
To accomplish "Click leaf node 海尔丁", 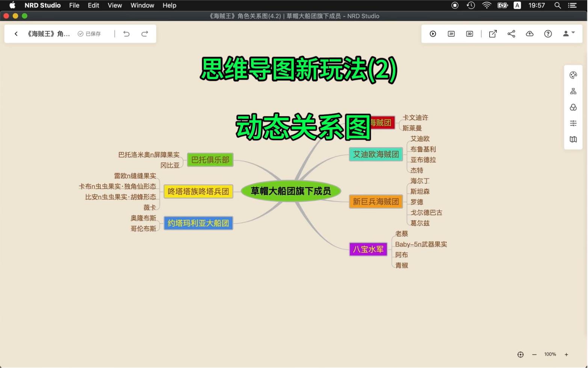I will pyautogui.click(x=420, y=181).
